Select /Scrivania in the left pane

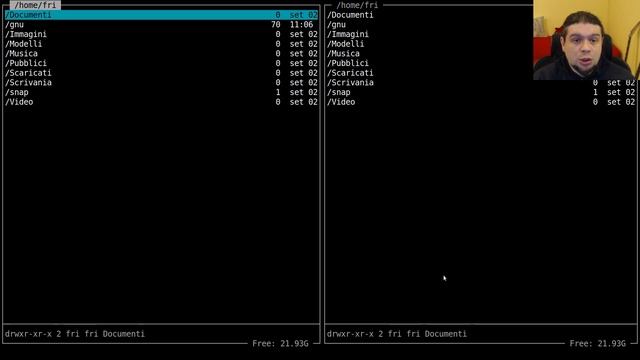coord(161,83)
